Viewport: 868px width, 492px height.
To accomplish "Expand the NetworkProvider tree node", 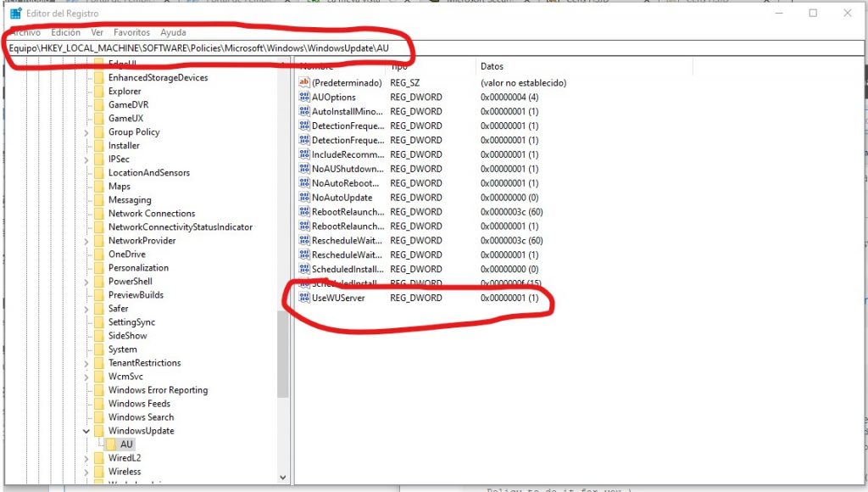I will click(86, 241).
